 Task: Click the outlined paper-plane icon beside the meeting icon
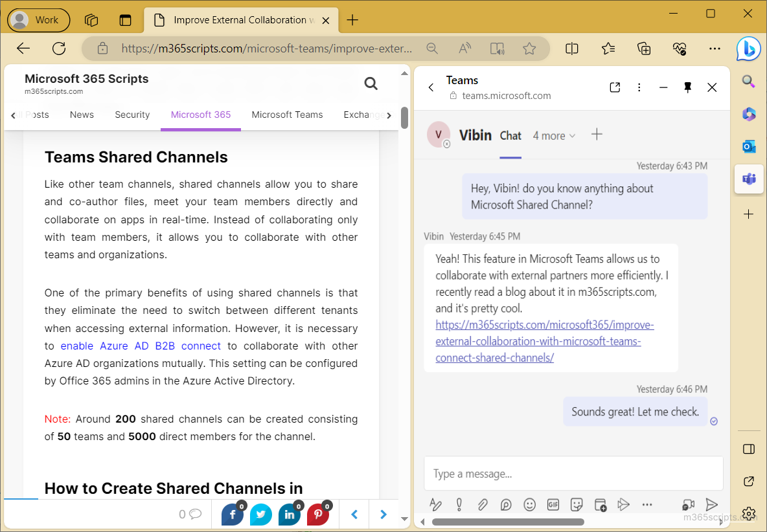(x=623, y=504)
